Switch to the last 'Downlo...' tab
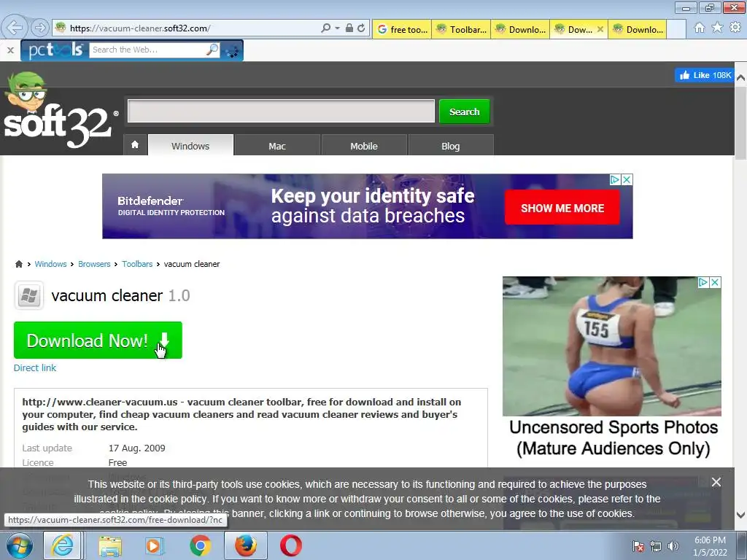 (638, 29)
